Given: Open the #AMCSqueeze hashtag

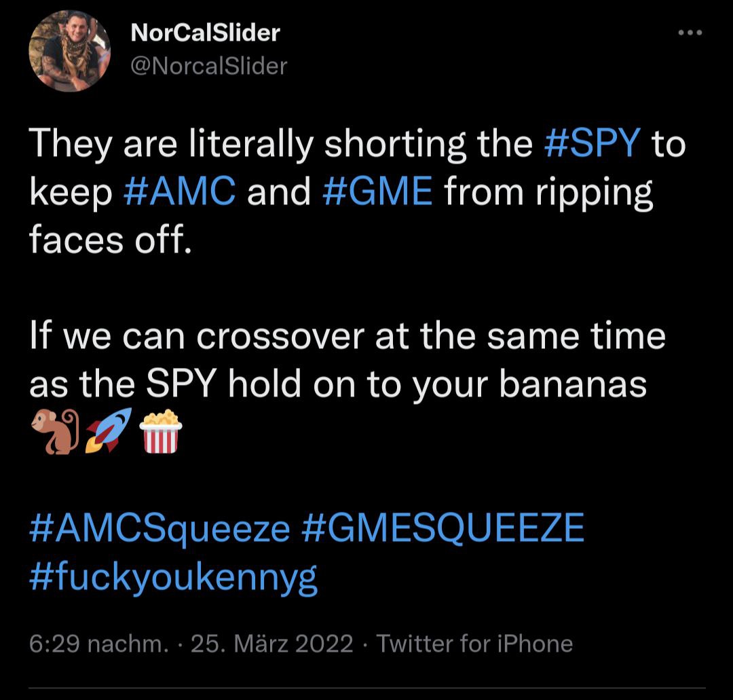Looking at the screenshot, I should coord(160,528).
